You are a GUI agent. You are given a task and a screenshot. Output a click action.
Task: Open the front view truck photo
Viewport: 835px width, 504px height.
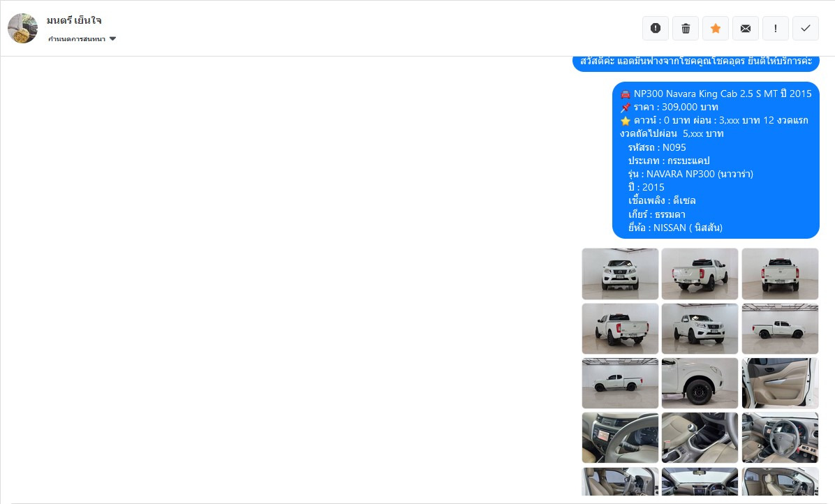[x=620, y=274]
